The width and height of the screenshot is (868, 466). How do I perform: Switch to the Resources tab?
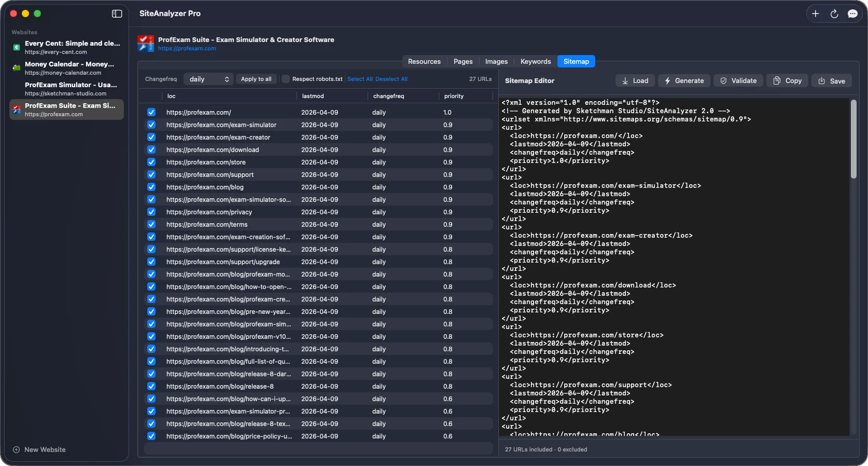424,61
